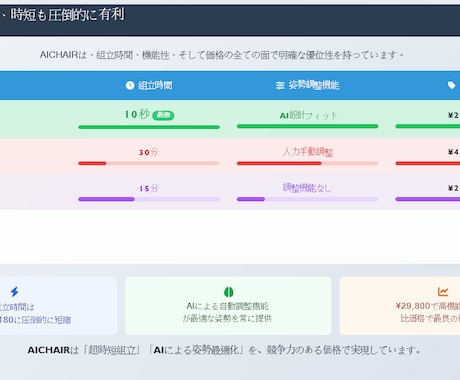Click the が最適な姿勢を常に提供 line
The width and height of the screenshot is (460, 380).
click(227, 318)
